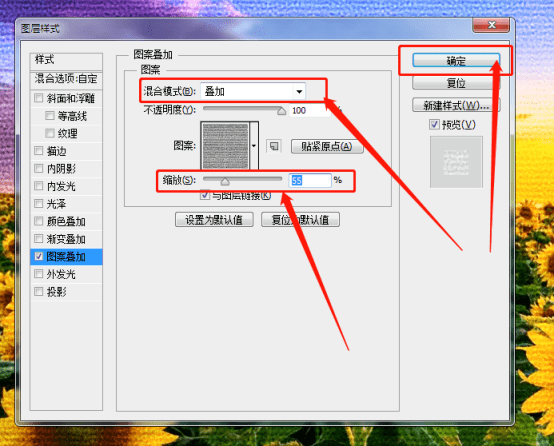Toggle 与图层链接 checkbox
Image resolution: width=554 pixels, height=446 pixels.
205,195
